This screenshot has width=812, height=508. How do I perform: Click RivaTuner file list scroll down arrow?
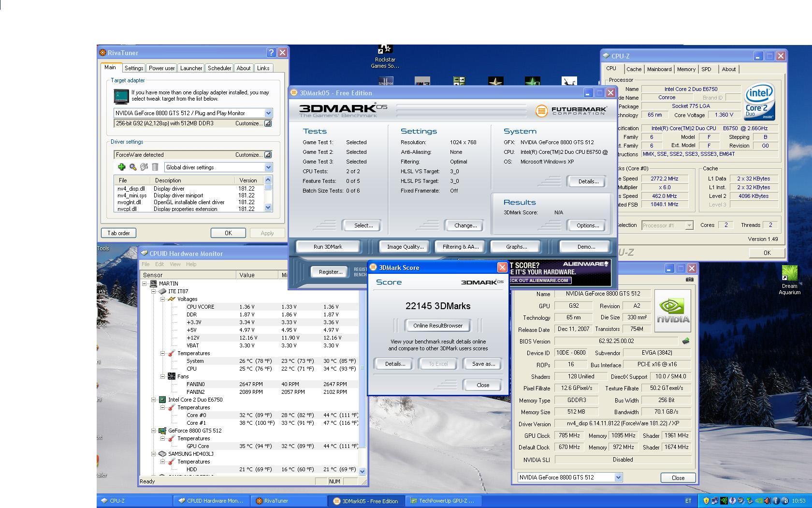click(268, 208)
